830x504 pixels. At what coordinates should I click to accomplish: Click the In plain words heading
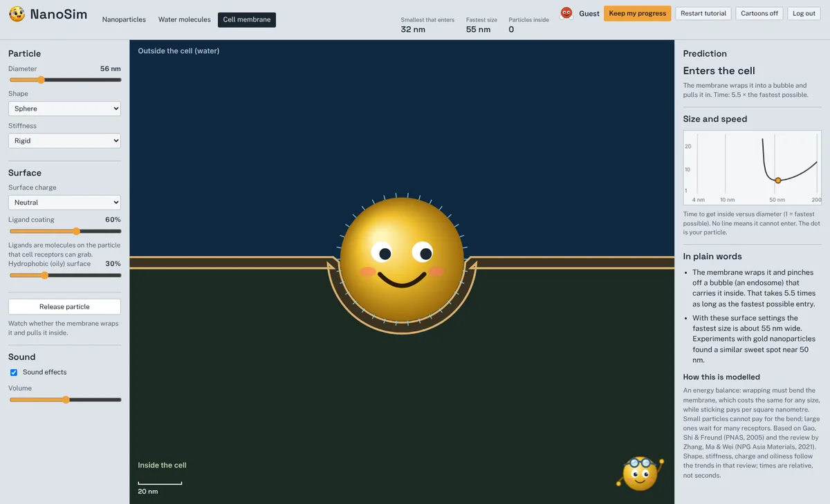click(x=712, y=256)
